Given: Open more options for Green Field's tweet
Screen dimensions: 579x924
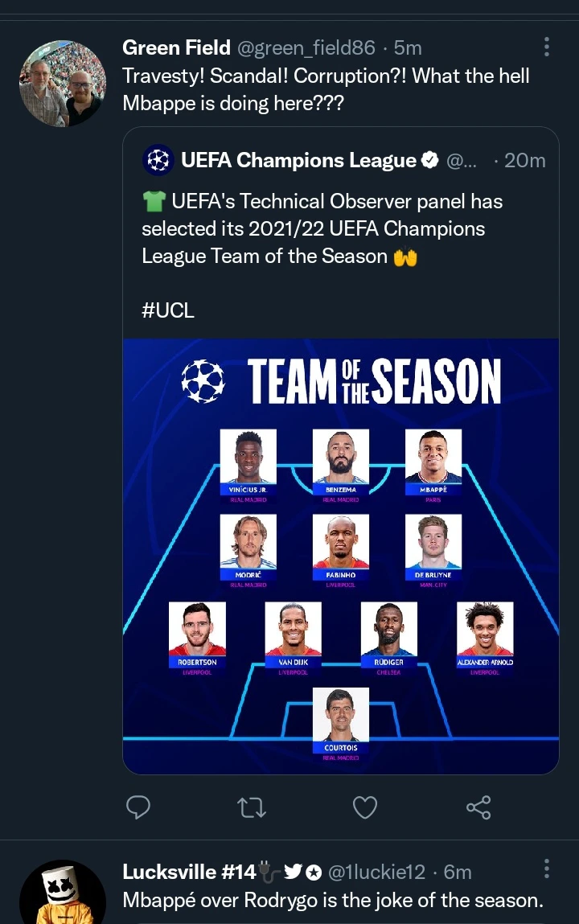Looking at the screenshot, I should (547, 47).
